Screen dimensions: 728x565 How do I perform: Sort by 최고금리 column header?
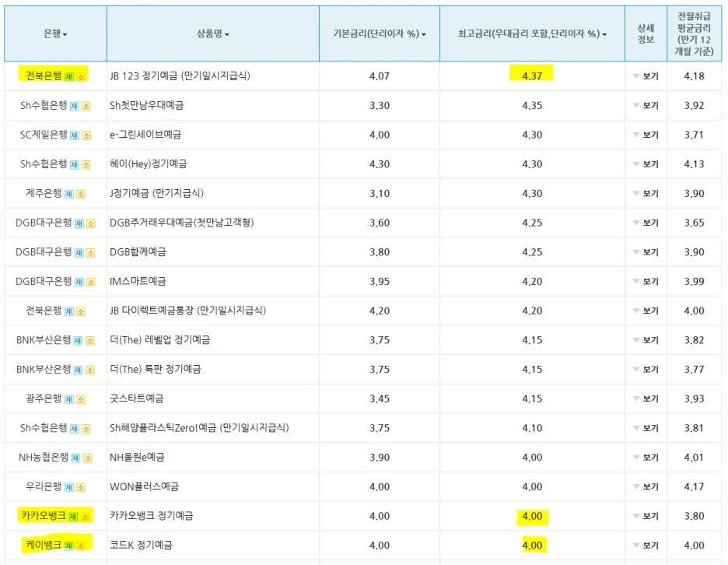click(x=532, y=33)
